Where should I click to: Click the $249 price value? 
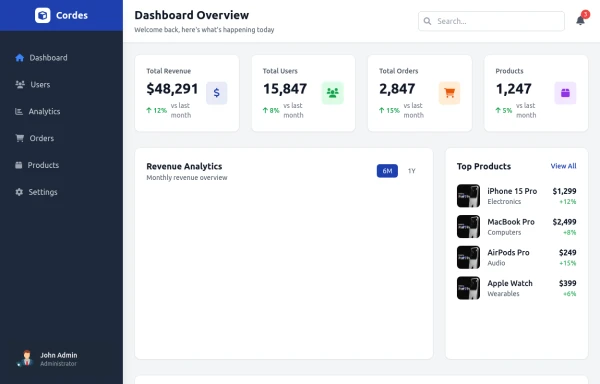click(567, 252)
